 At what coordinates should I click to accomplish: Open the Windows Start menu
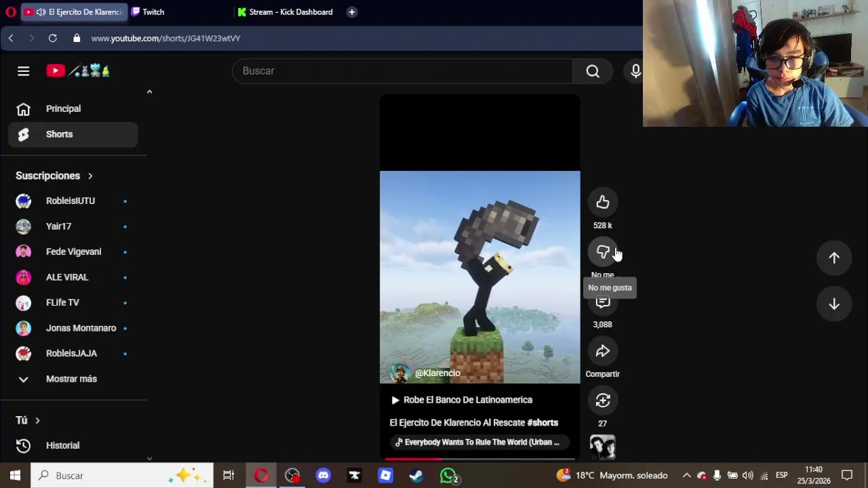[15, 476]
